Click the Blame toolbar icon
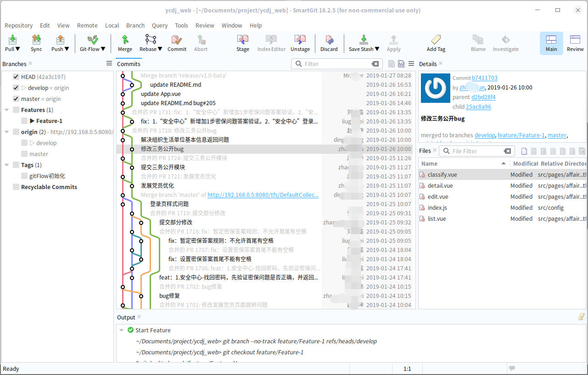This screenshot has width=588, height=375. tap(478, 40)
